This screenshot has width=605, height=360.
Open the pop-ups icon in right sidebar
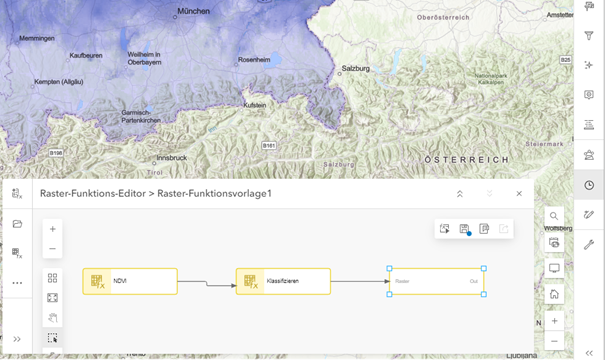point(589,95)
